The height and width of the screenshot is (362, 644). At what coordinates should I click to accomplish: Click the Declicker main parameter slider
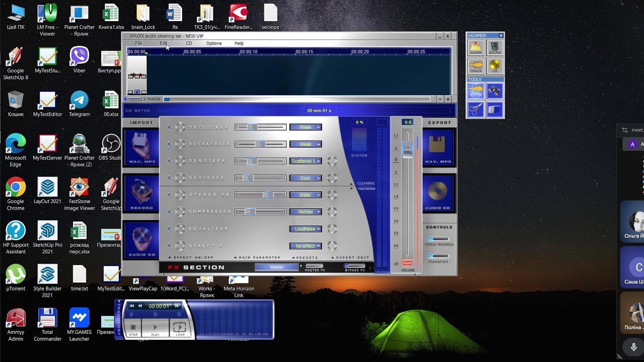(x=260, y=127)
